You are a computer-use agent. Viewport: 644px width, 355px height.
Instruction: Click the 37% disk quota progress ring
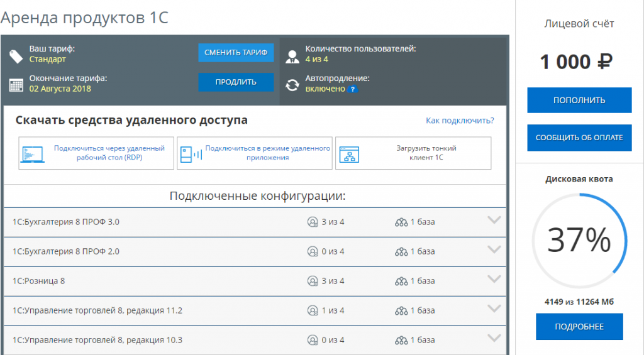(x=579, y=241)
